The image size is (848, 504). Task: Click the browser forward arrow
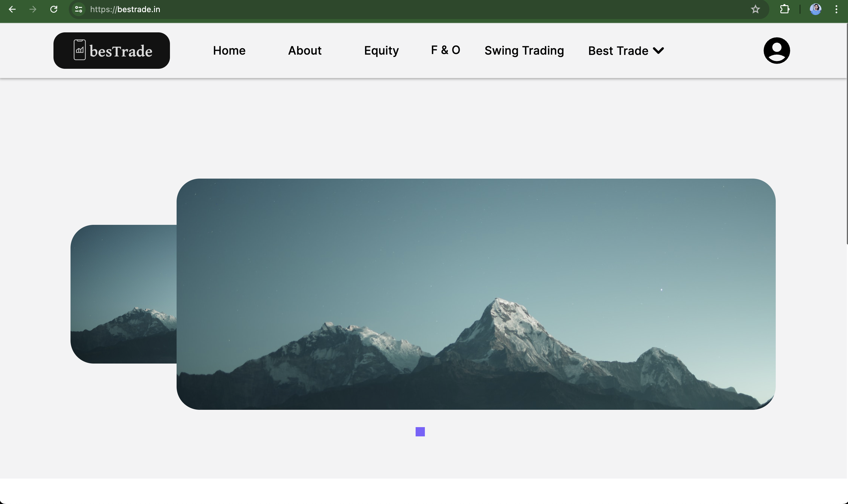(33, 9)
